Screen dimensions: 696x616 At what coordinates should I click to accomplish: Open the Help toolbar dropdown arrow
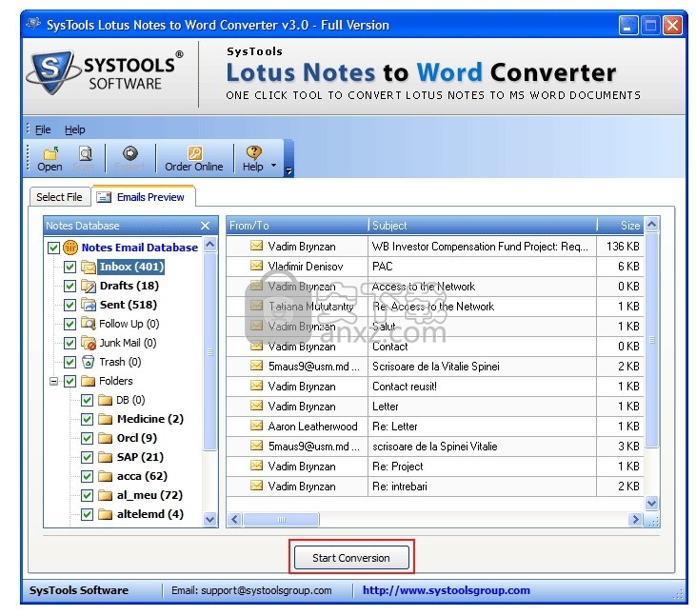coord(274,166)
